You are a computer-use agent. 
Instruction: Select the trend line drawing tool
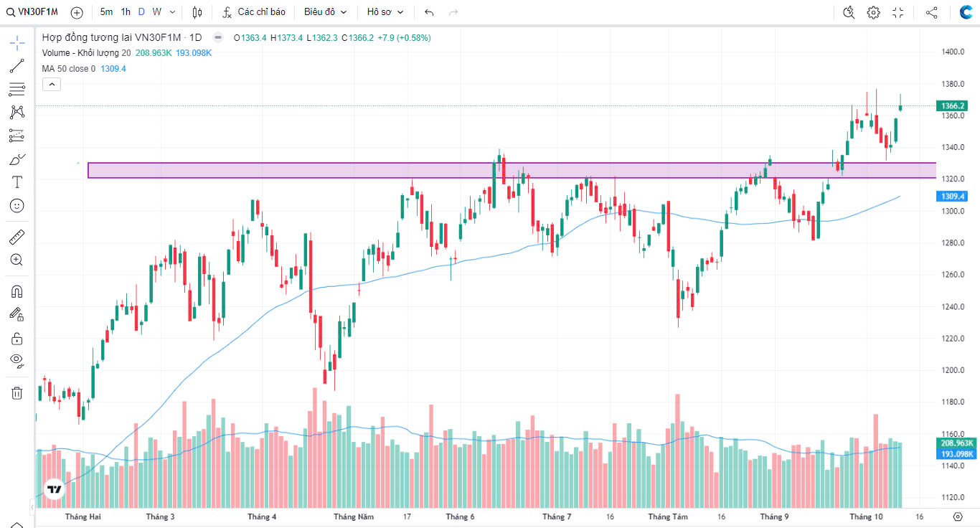click(x=17, y=66)
